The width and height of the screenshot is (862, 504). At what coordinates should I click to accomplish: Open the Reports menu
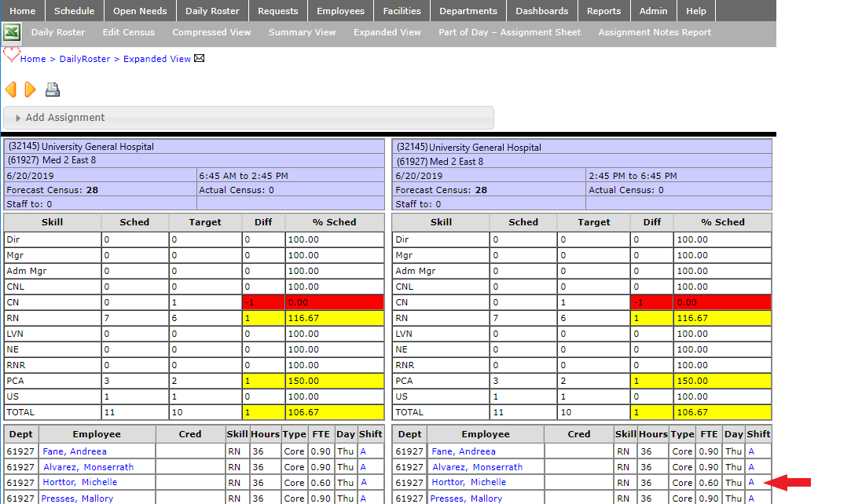coord(603,11)
